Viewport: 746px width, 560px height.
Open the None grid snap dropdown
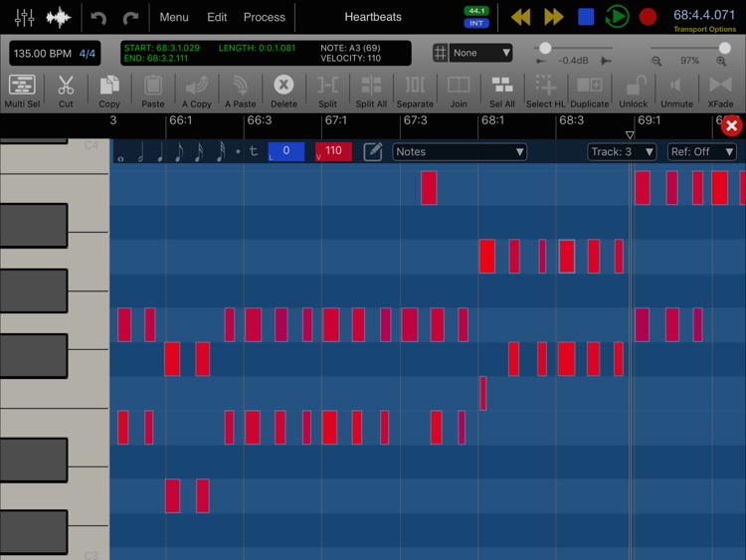click(481, 53)
